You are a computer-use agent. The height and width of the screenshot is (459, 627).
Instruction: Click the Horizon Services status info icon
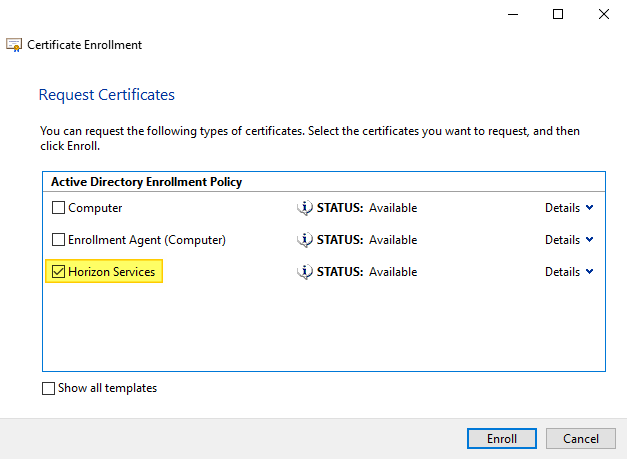(305, 272)
